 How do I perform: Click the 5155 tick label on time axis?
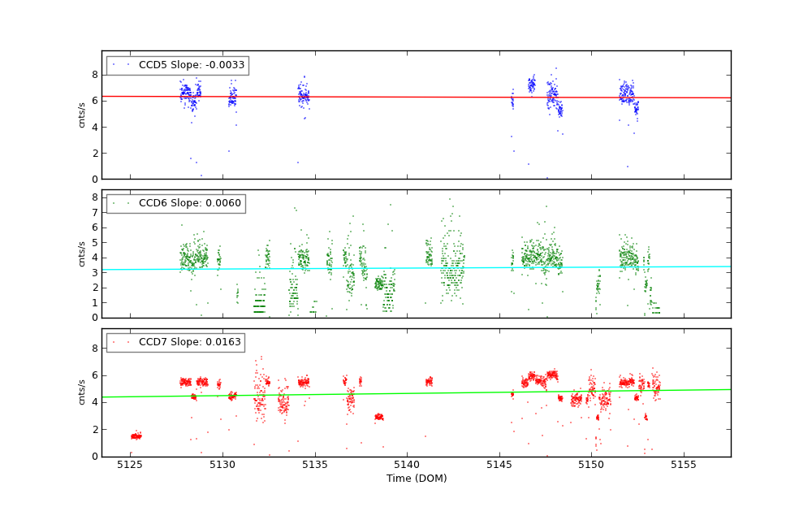684,465
